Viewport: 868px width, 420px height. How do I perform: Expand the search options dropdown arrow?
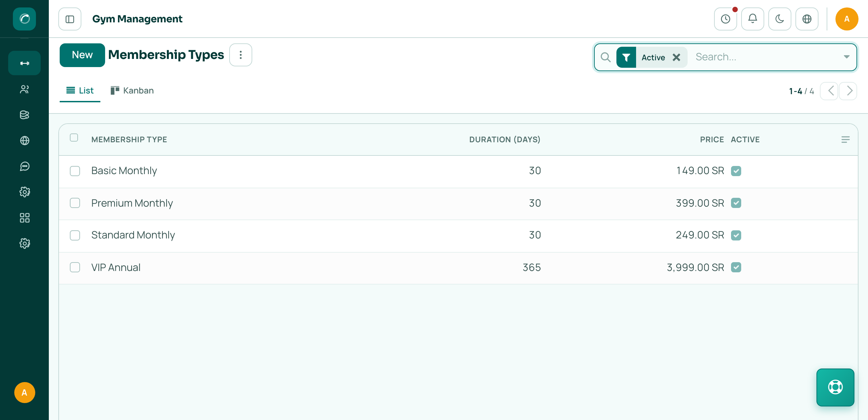coord(847,57)
